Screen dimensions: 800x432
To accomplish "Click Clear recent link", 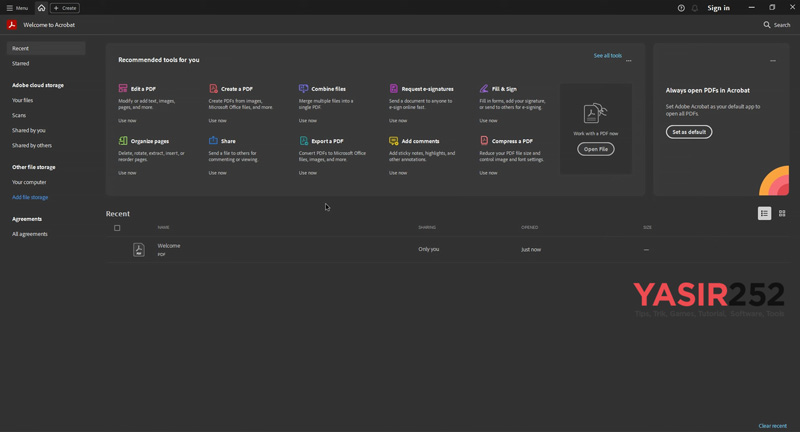I will coord(772,426).
